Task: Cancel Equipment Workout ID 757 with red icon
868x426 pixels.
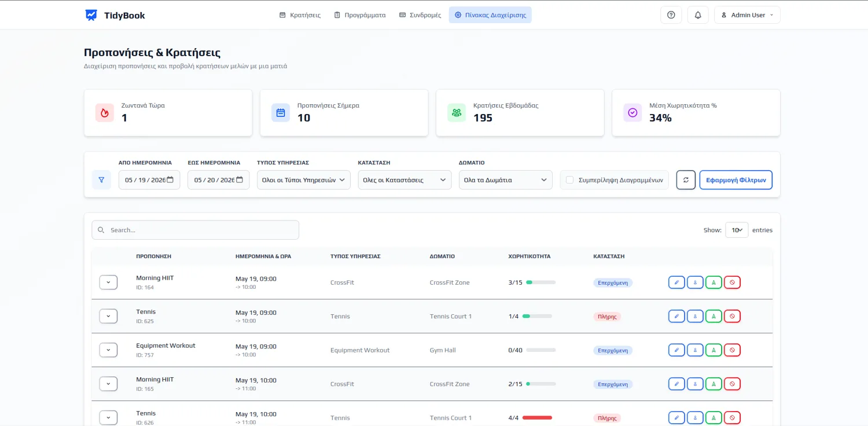Action: (x=732, y=350)
